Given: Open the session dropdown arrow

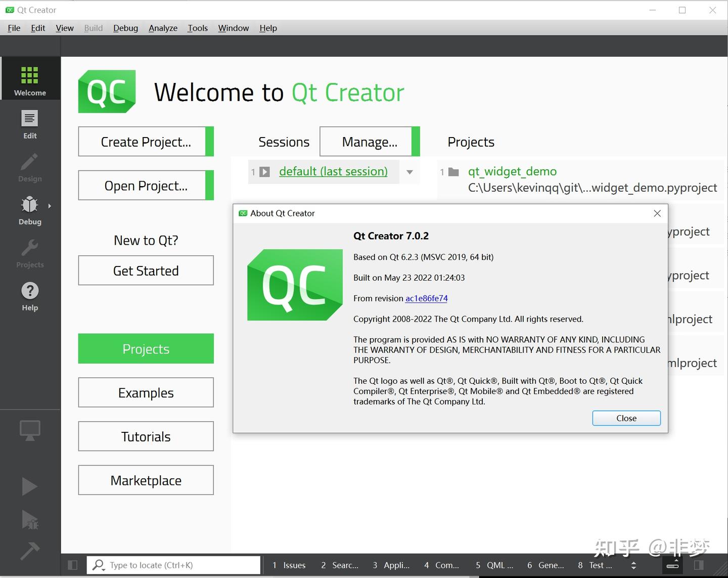Looking at the screenshot, I should [x=409, y=172].
